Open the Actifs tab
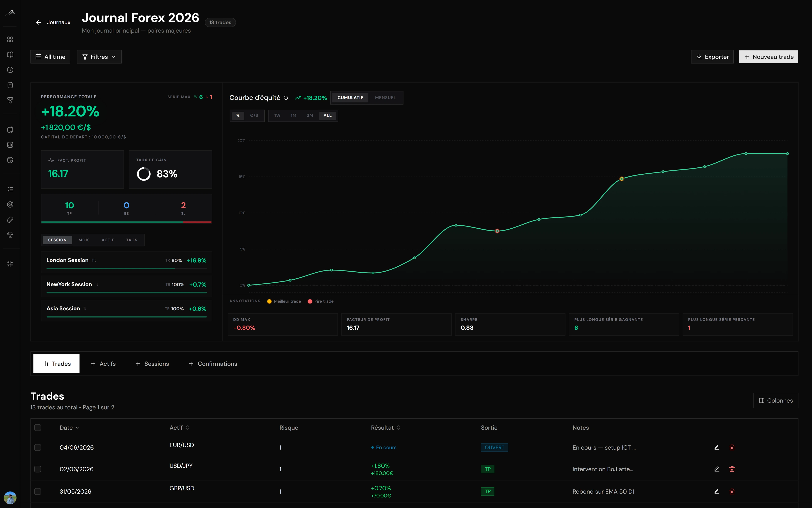This screenshot has height=508, width=812. (x=103, y=363)
